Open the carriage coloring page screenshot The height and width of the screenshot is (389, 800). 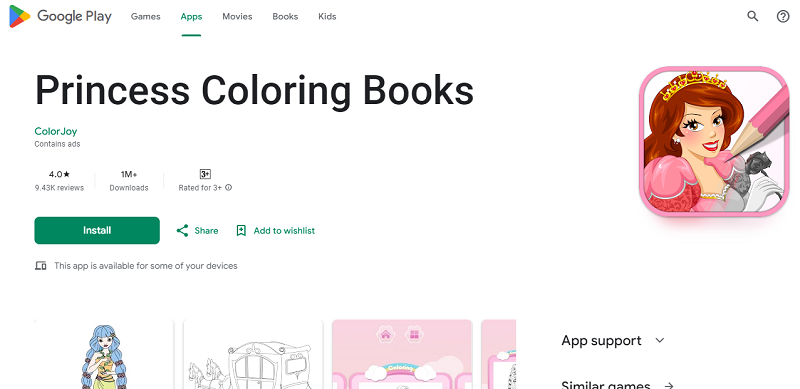point(253,354)
